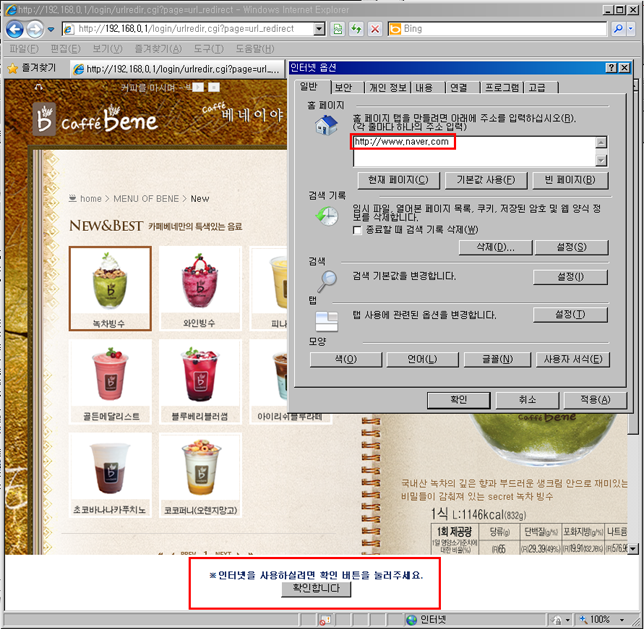Click the browser Forward arrow button
The height and width of the screenshot is (629, 644).
35,29
